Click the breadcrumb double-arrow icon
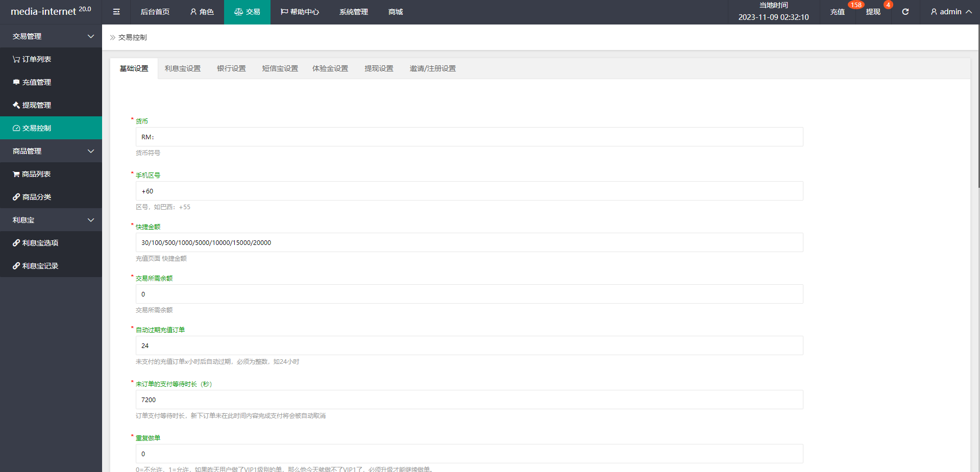Image resolution: width=980 pixels, height=472 pixels. point(113,37)
